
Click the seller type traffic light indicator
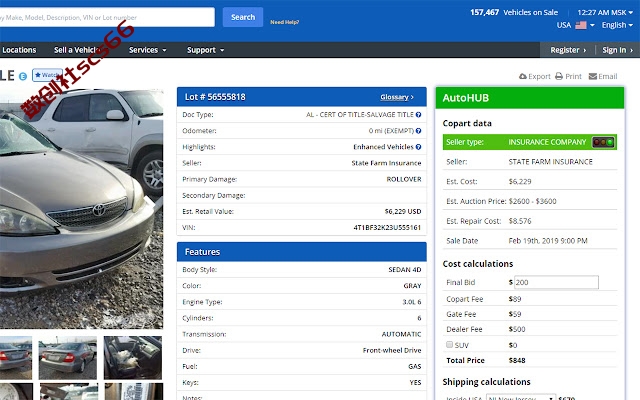(x=603, y=142)
